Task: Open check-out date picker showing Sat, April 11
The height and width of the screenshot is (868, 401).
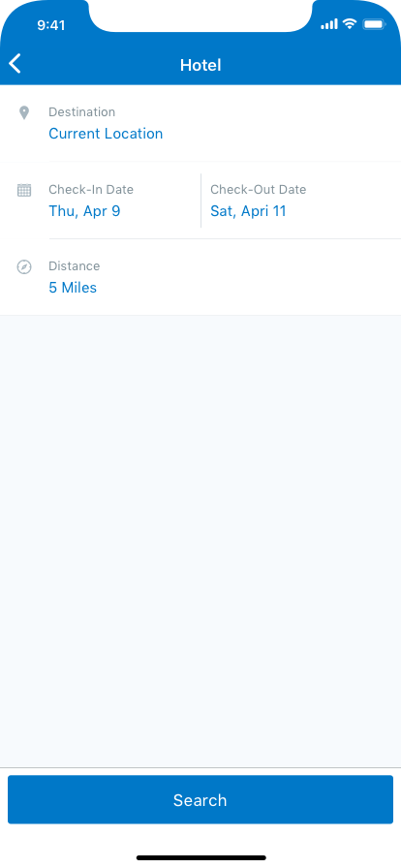Action: point(248,211)
